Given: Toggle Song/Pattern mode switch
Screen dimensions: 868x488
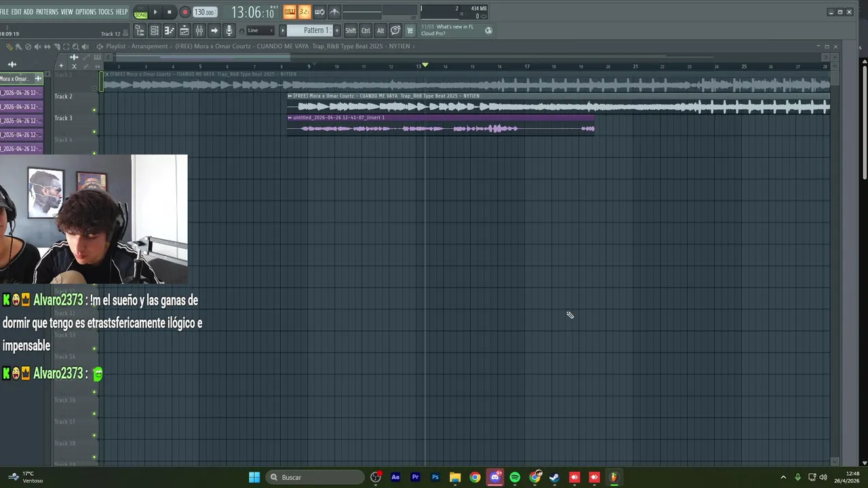Looking at the screenshot, I should coord(140,12).
